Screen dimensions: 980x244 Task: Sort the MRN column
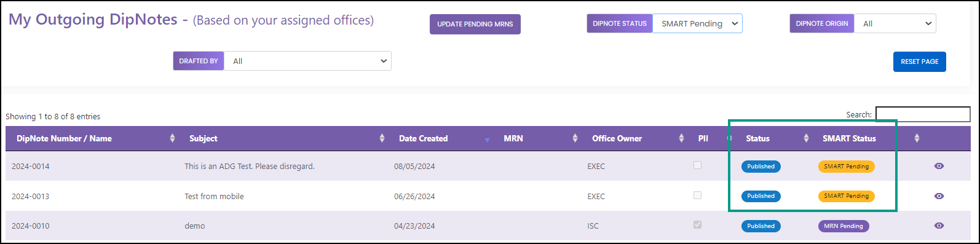coord(575,138)
